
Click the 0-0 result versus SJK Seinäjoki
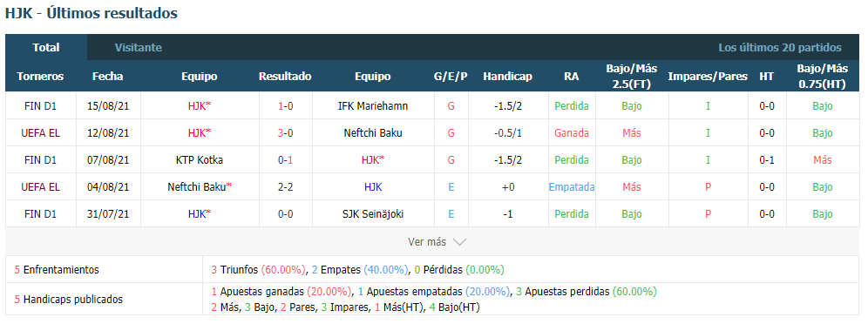click(x=286, y=214)
